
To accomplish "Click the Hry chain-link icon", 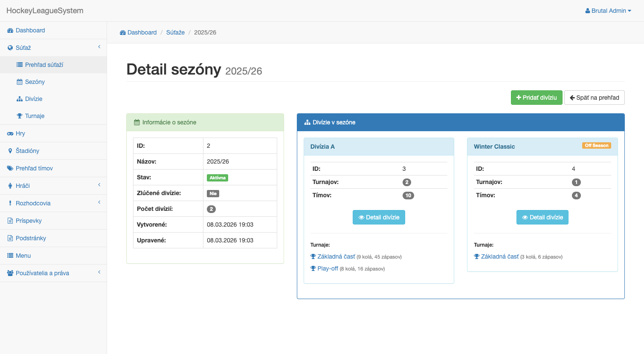I will pyautogui.click(x=9, y=133).
